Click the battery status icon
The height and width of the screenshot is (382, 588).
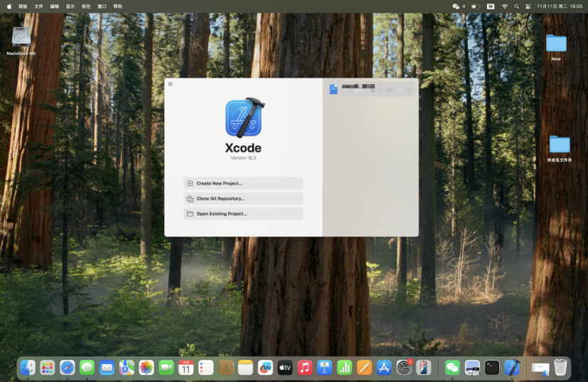476,6
